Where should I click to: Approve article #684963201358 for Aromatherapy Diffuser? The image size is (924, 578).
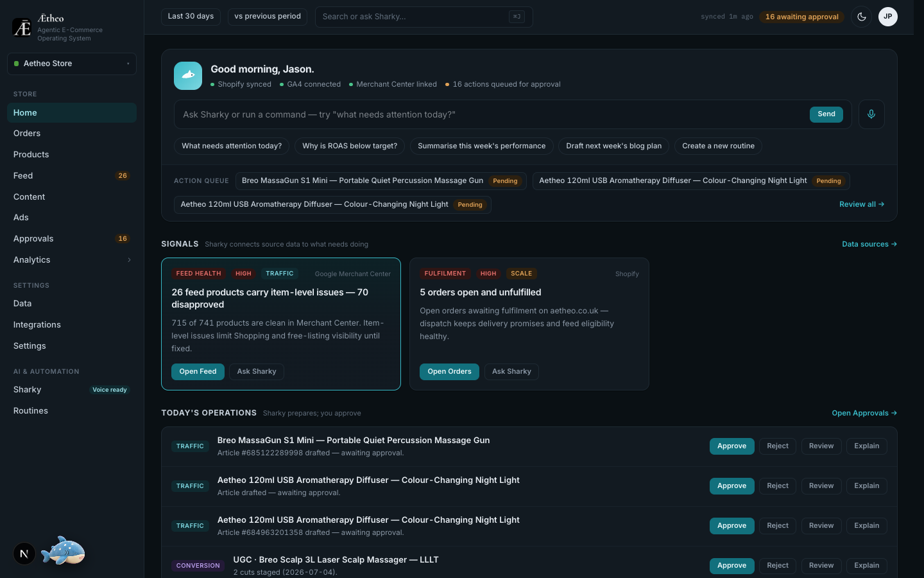click(x=732, y=526)
